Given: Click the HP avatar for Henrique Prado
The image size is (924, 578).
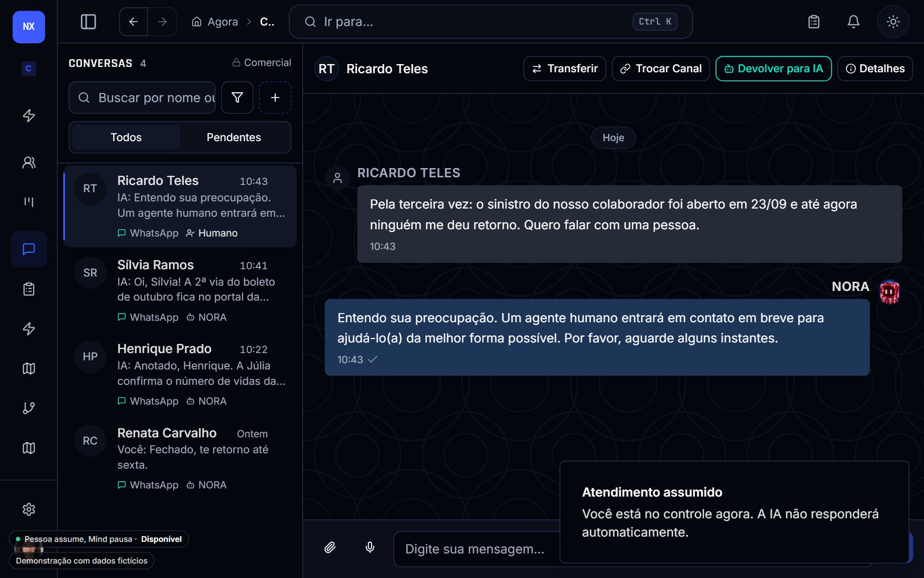Looking at the screenshot, I should click(90, 356).
